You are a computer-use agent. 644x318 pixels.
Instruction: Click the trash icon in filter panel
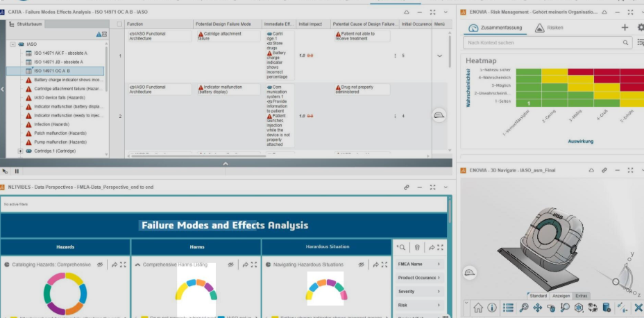(417, 247)
